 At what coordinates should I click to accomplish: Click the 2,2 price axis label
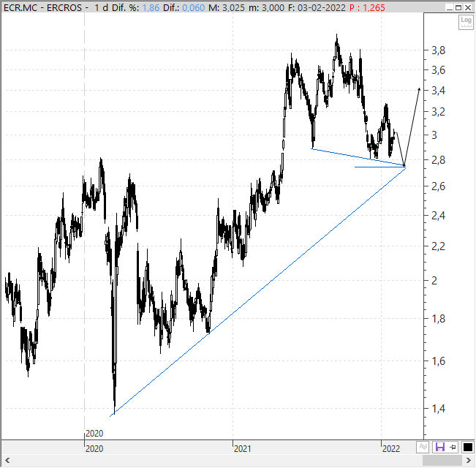[439, 246]
